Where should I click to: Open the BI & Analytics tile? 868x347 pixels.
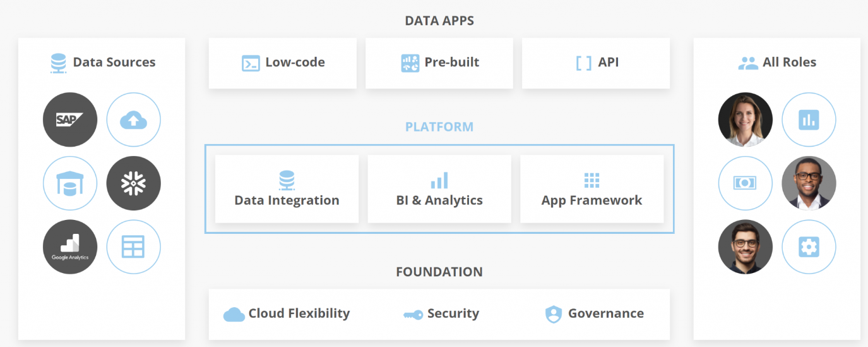click(x=439, y=189)
